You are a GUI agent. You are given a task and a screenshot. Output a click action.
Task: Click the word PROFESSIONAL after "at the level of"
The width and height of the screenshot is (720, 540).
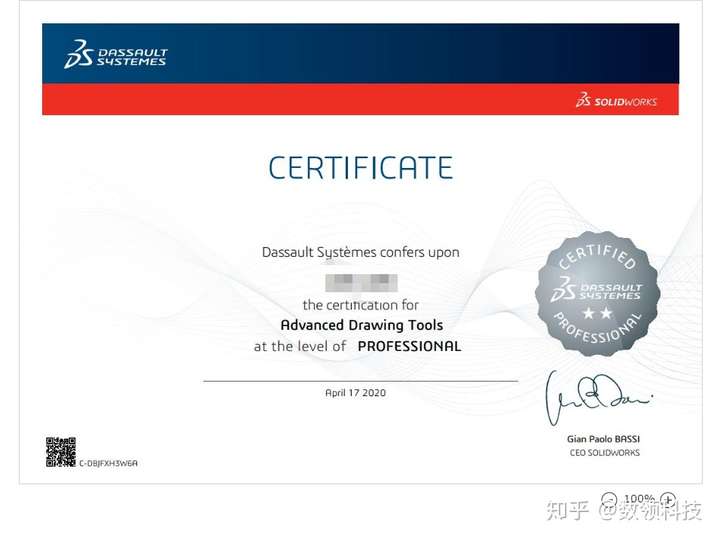pos(409,346)
